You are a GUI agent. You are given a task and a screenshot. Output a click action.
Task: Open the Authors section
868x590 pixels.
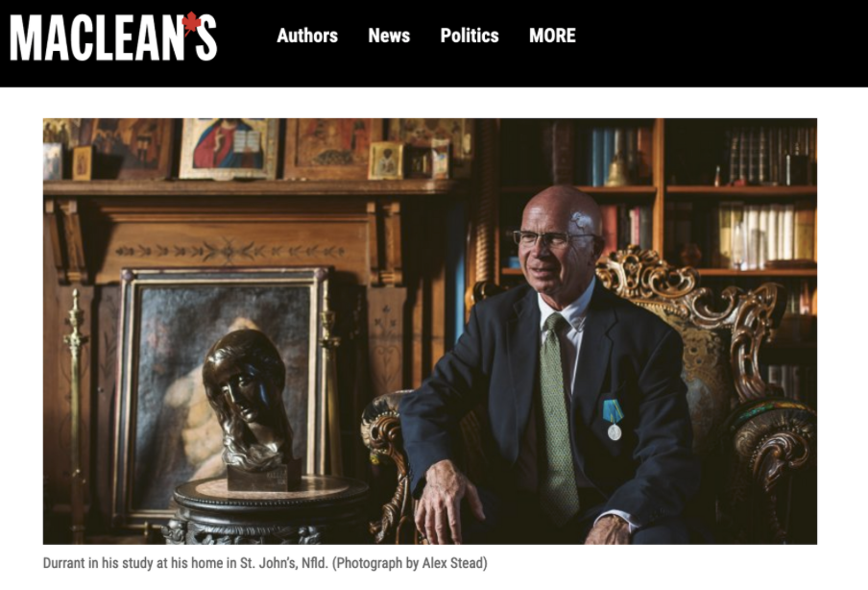[307, 36]
